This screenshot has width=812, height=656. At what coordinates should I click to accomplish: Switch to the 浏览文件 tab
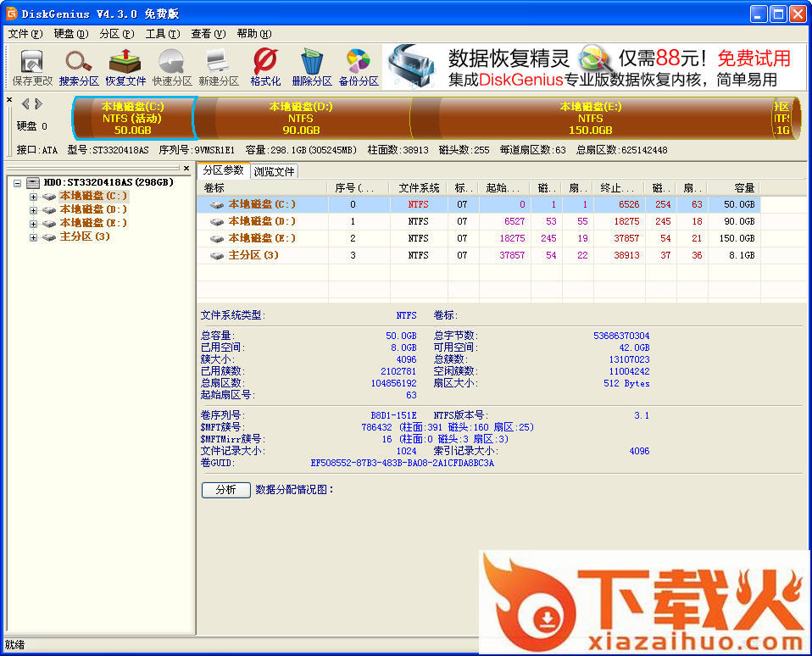pyautogui.click(x=274, y=171)
